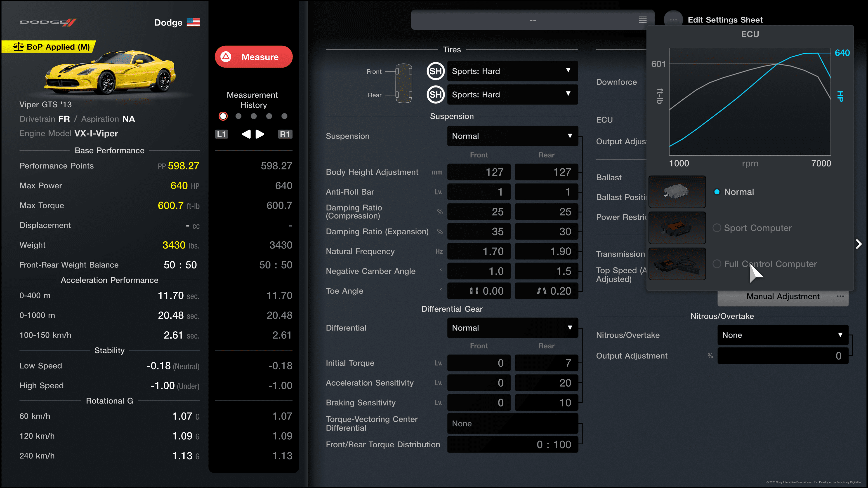Viewport: 868px width, 488px height.
Task: Click the Dodge brand logo
Action: tap(48, 22)
